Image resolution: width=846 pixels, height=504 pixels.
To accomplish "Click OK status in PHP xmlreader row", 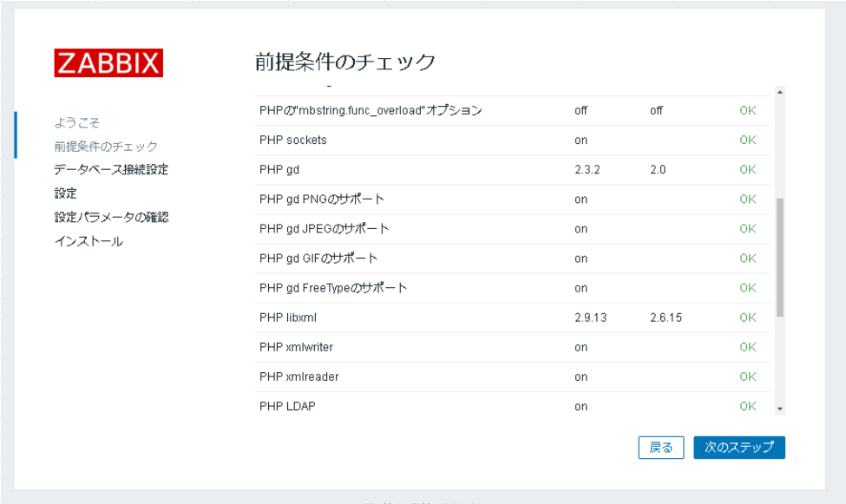I will click(x=748, y=376).
